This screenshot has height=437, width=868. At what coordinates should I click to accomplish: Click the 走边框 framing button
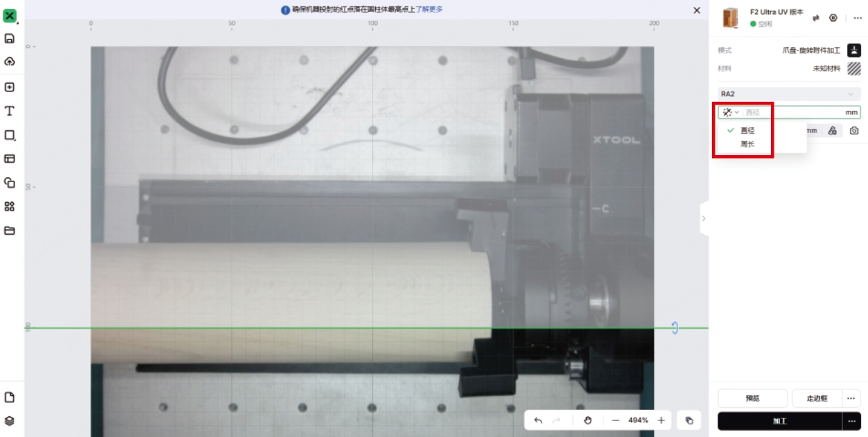(817, 398)
